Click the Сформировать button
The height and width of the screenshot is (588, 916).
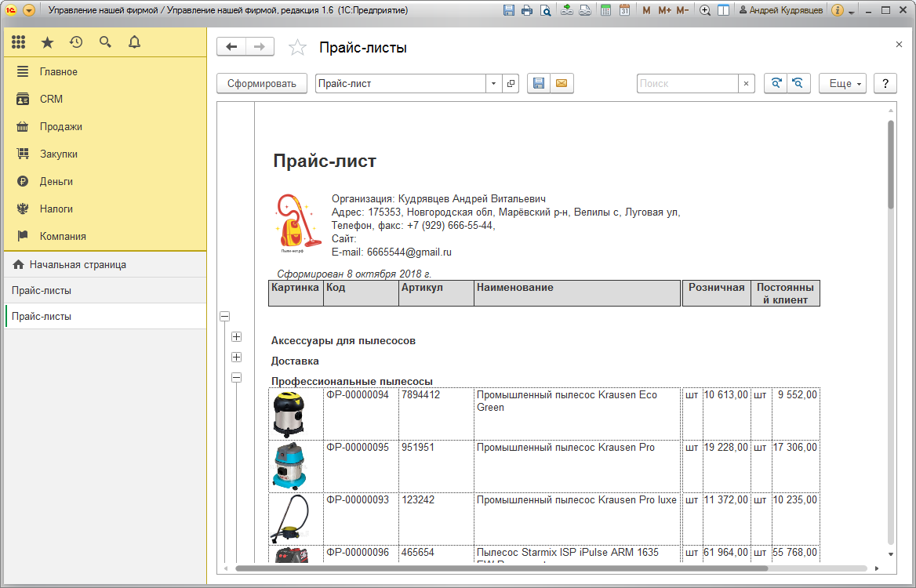262,84
